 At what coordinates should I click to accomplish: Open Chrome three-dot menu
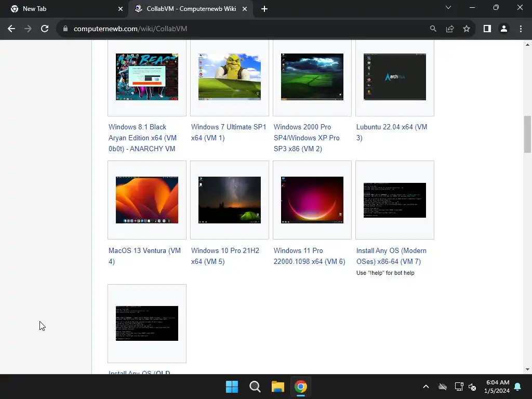coord(521,29)
